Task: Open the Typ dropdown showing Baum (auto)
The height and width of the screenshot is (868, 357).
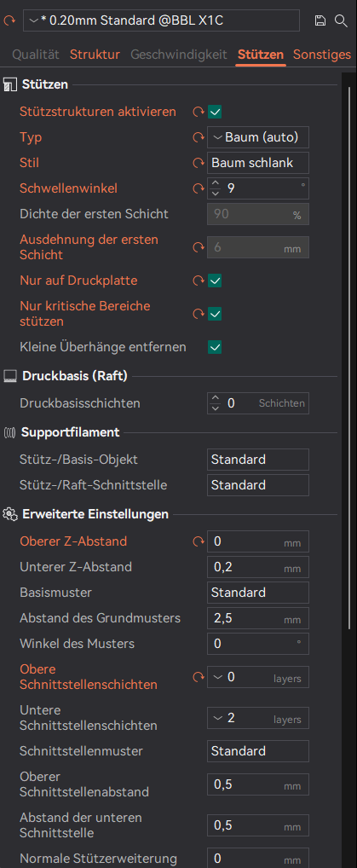Action: 258,137
